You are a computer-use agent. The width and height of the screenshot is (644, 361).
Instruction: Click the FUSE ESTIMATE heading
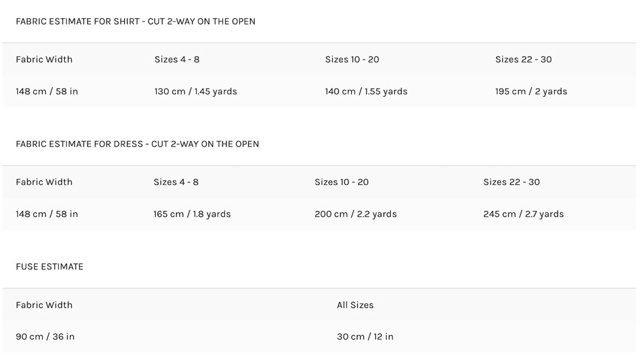coord(49,267)
